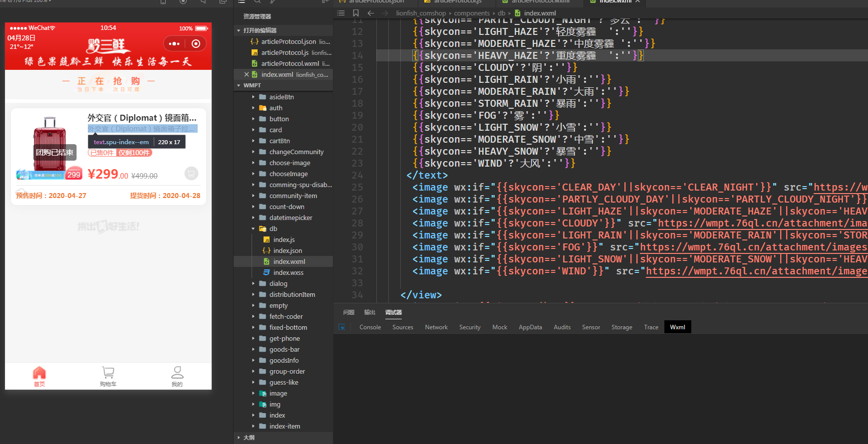868x444 pixels.
Task: Open articleProtocol.js from open editors
Action: [x=285, y=52]
